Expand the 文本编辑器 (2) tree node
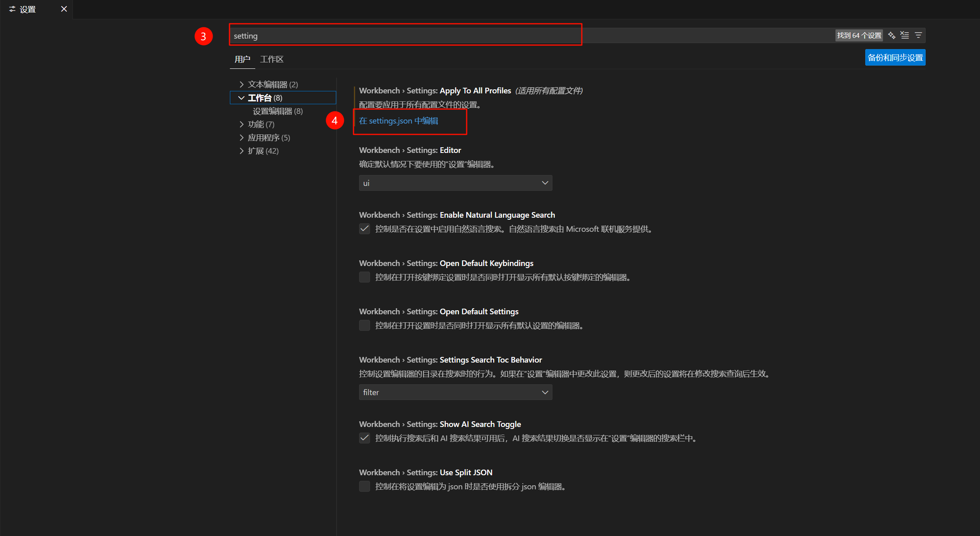The image size is (980, 536). pyautogui.click(x=242, y=85)
